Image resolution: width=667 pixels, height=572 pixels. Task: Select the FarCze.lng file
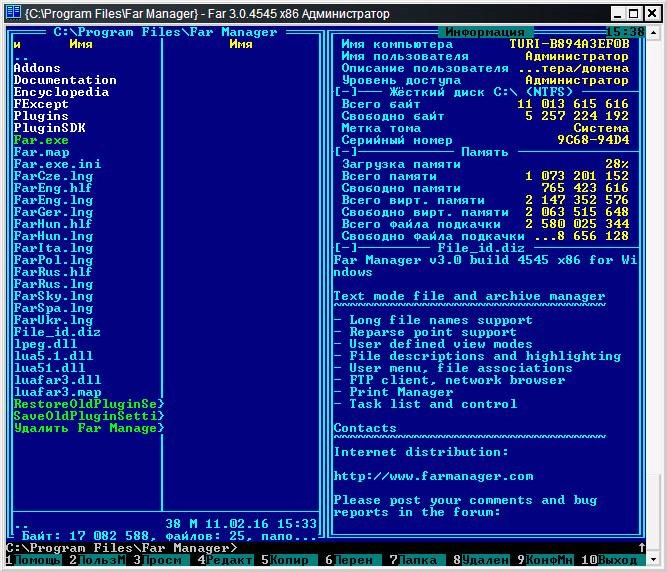[x=53, y=176]
